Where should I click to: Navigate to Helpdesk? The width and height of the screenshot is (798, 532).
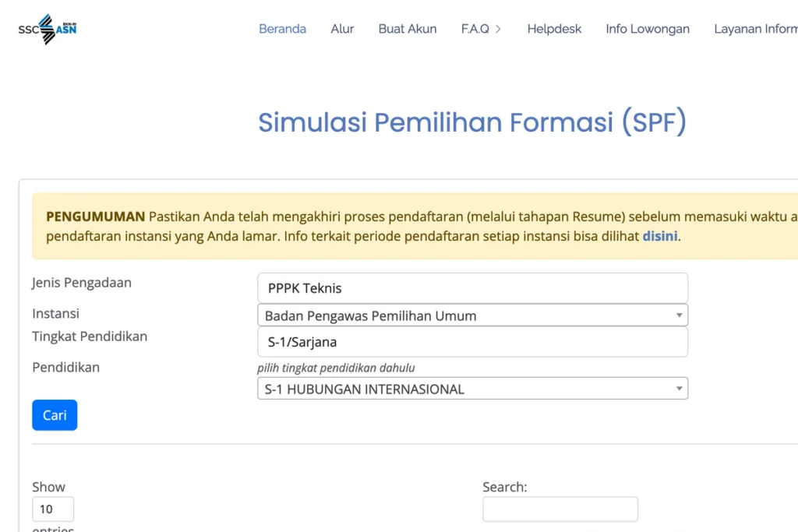pos(554,29)
